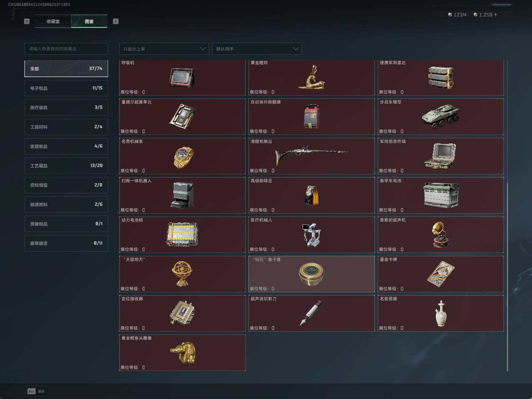
Task: Filter by 电子物品 category
Action: point(66,88)
